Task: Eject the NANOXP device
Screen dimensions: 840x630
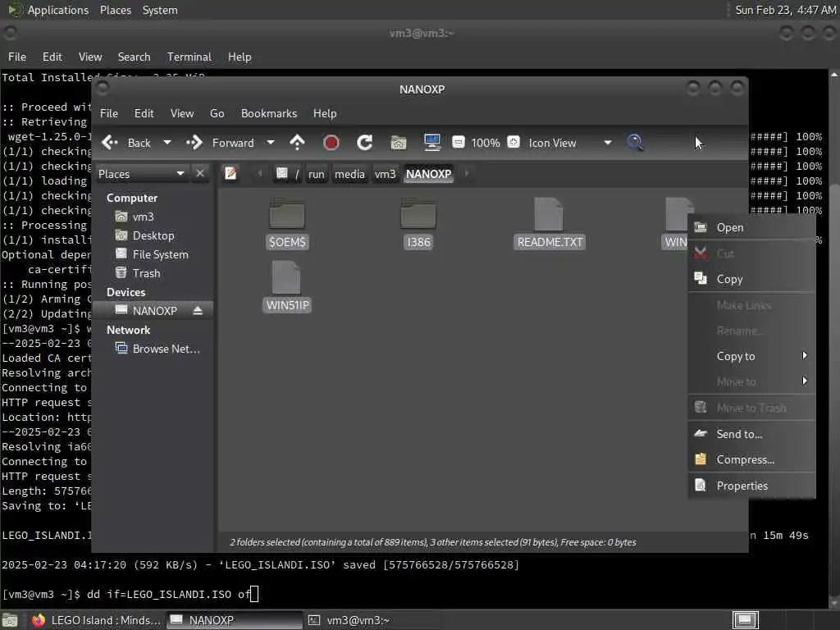Action: [198, 311]
